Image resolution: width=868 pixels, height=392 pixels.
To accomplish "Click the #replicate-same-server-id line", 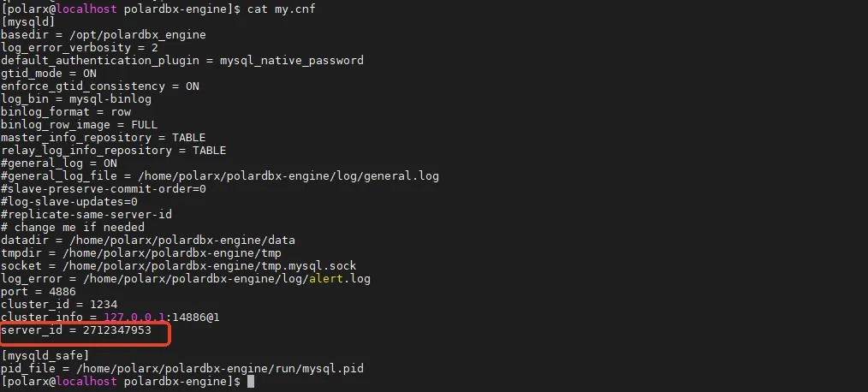I will [x=86, y=215].
